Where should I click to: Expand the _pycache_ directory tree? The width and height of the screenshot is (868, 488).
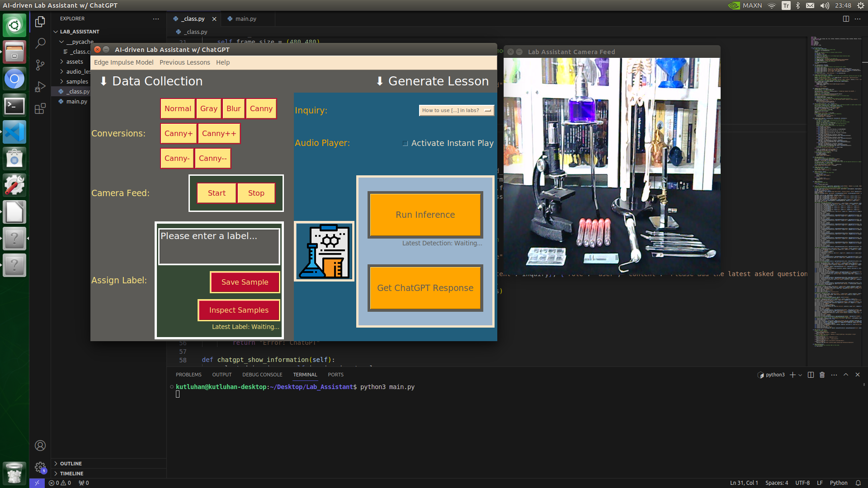click(x=61, y=42)
